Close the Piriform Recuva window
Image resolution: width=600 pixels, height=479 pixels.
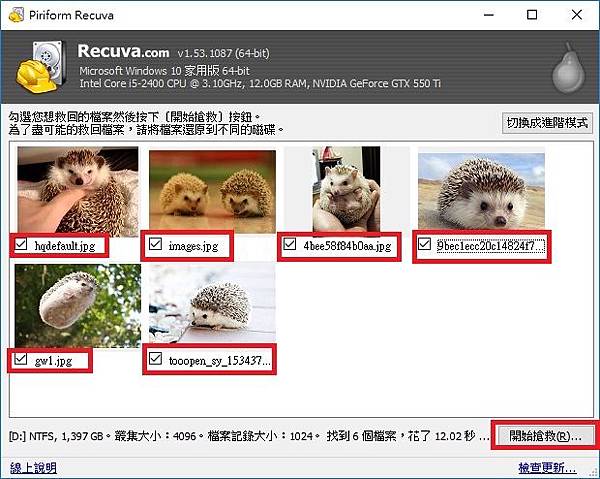tap(577, 15)
